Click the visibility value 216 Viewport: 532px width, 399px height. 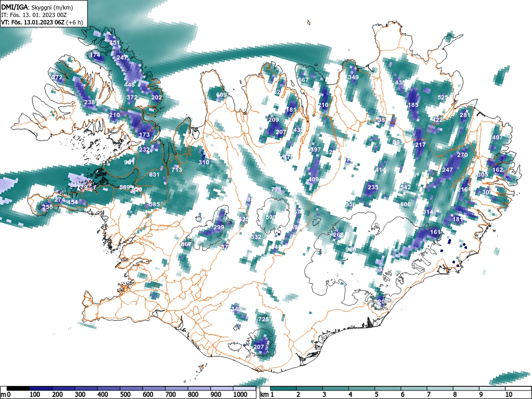(x=462, y=189)
